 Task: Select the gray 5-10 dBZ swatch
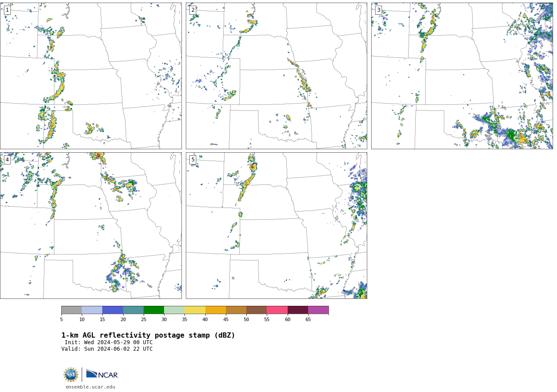[71, 310]
